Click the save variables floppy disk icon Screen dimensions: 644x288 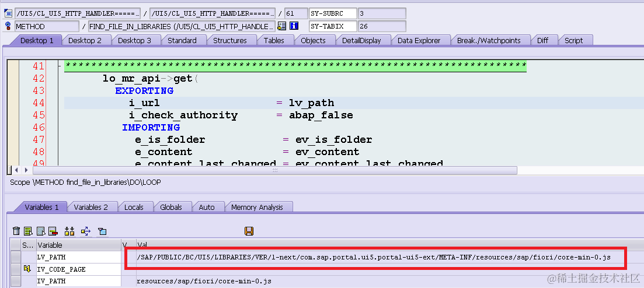click(249, 231)
